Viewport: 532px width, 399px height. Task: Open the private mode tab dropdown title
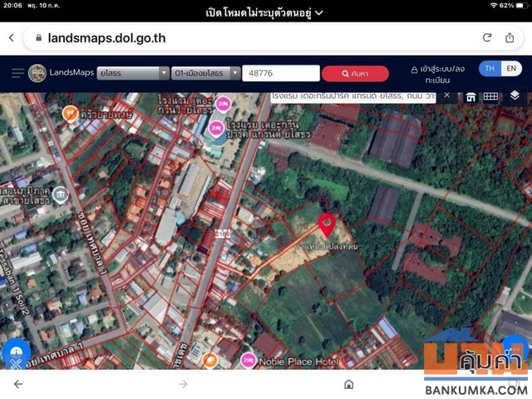click(x=264, y=13)
